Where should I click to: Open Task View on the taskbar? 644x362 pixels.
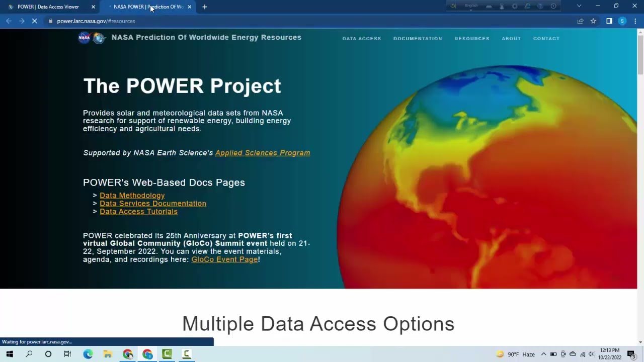[67, 354]
